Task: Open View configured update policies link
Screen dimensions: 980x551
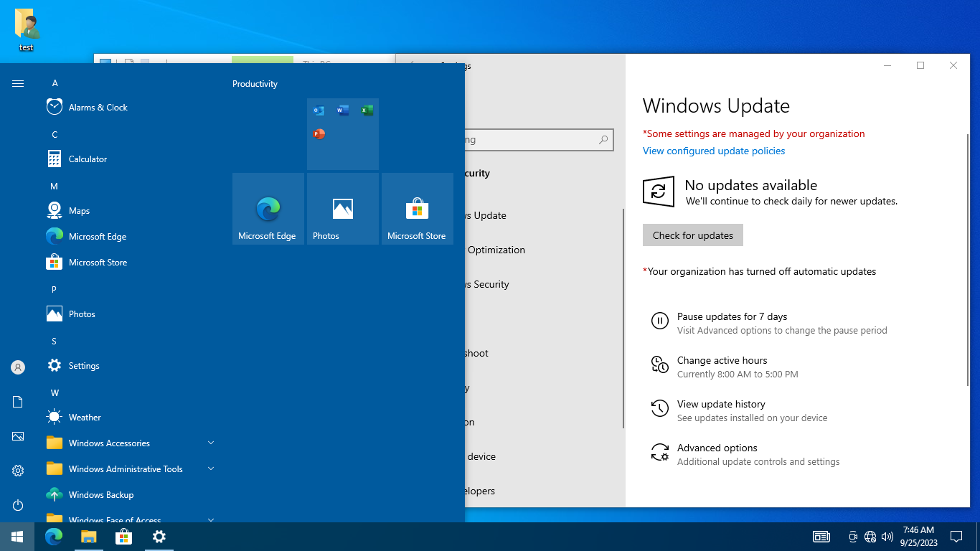Action: click(x=713, y=151)
